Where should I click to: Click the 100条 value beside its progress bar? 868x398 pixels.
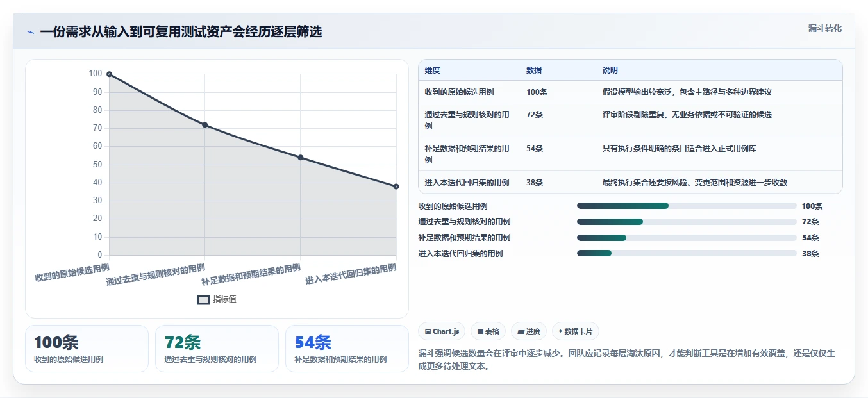812,206
